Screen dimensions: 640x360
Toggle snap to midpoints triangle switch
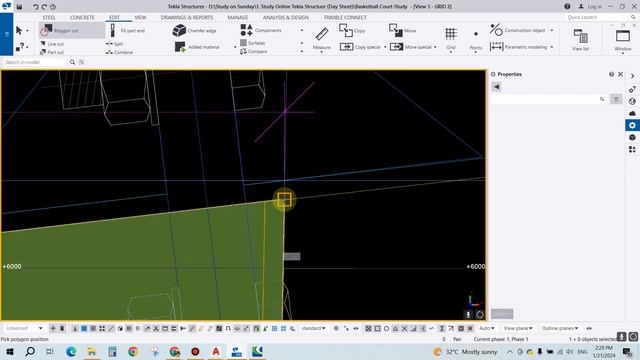(395, 328)
